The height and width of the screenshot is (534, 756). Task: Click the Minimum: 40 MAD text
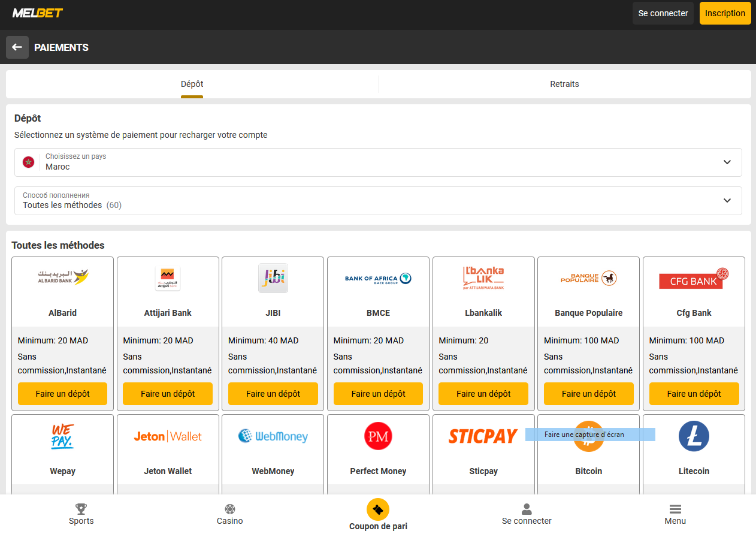pyautogui.click(x=264, y=340)
